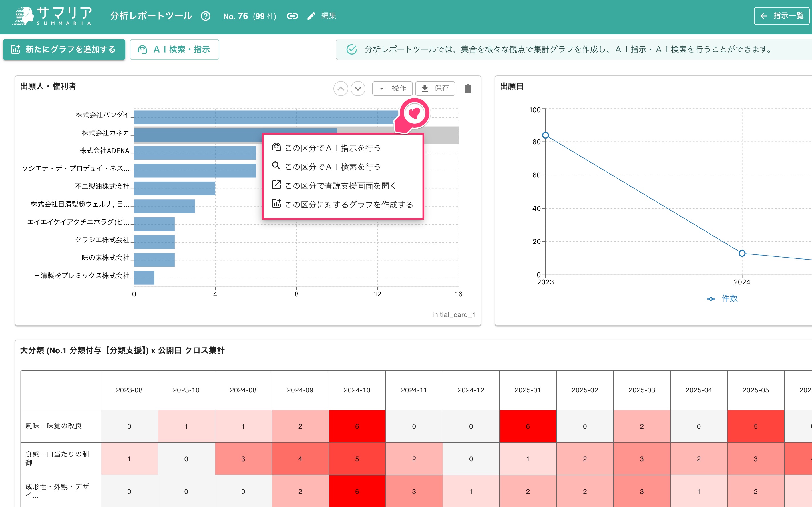Open AI検索・指示 button
This screenshot has width=812, height=507.
[x=174, y=50]
